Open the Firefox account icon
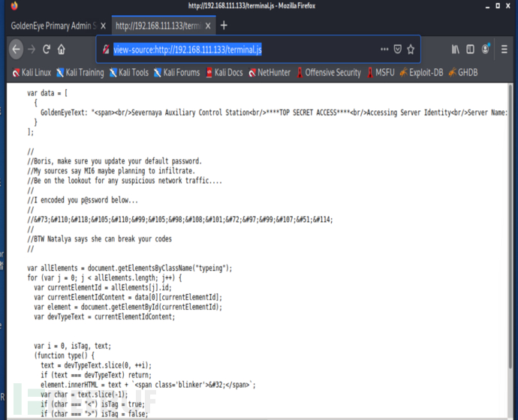518x420 pixels. coord(485,49)
